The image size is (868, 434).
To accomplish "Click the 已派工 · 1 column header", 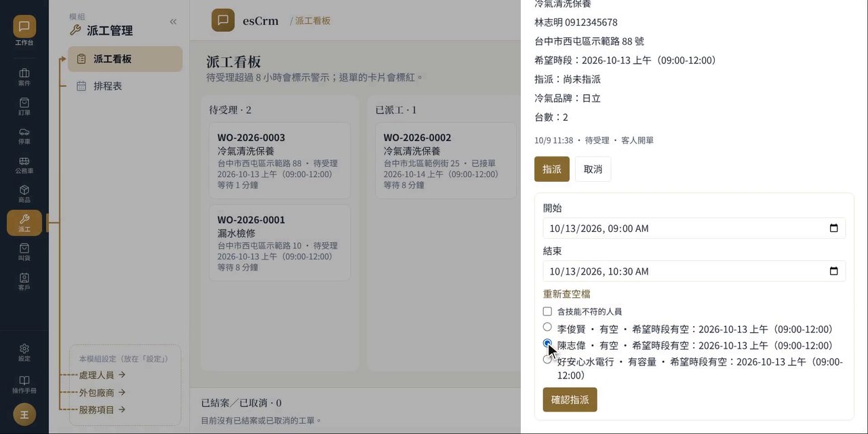I will 396,110.
